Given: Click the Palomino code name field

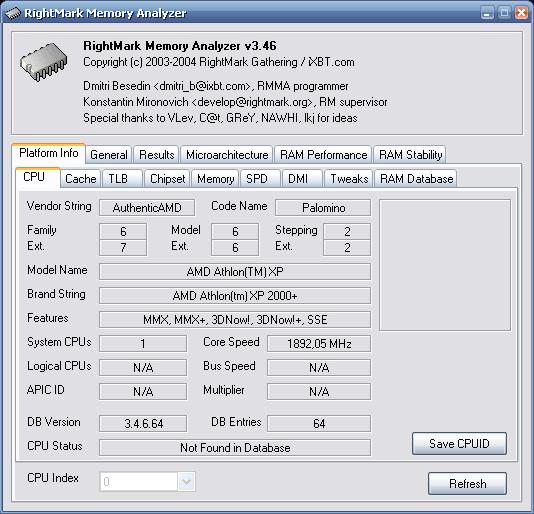Looking at the screenshot, I should pos(323,208).
